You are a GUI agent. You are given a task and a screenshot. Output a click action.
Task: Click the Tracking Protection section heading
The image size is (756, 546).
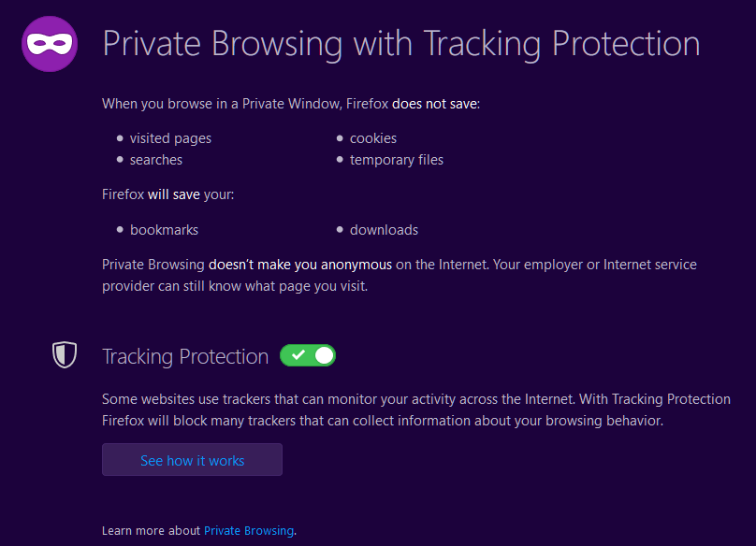click(185, 356)
